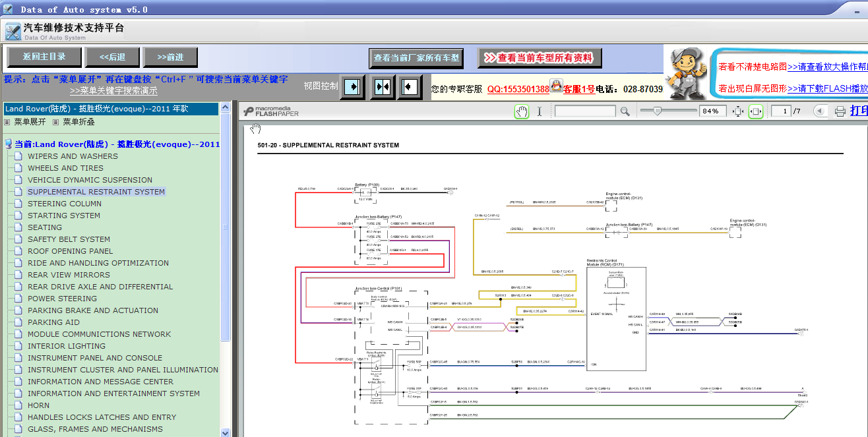Click the fit-page zoom icon

coord(739,111)
